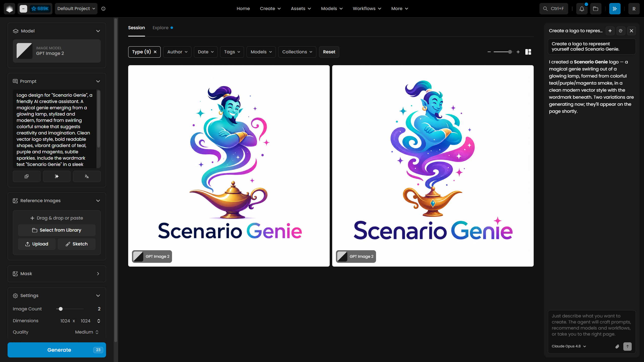Click Select from Library
Image resolution: width=644 pixels, height=362 pixels.
[57, 230]
